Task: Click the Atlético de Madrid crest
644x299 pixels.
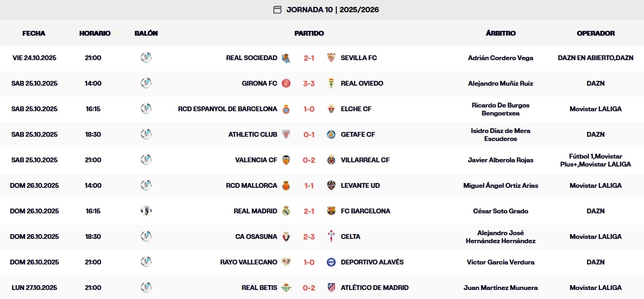Action: point(332,288)
